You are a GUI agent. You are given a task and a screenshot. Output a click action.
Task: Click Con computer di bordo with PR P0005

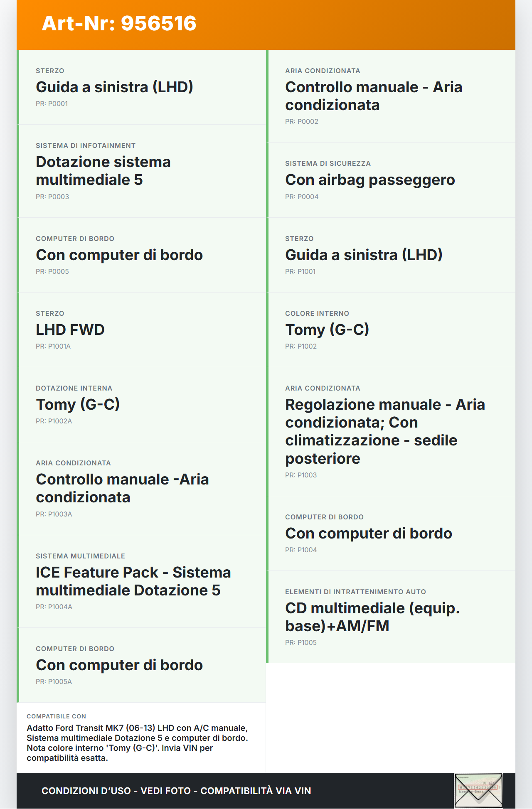pyautogui.click(x=141, y=255)
